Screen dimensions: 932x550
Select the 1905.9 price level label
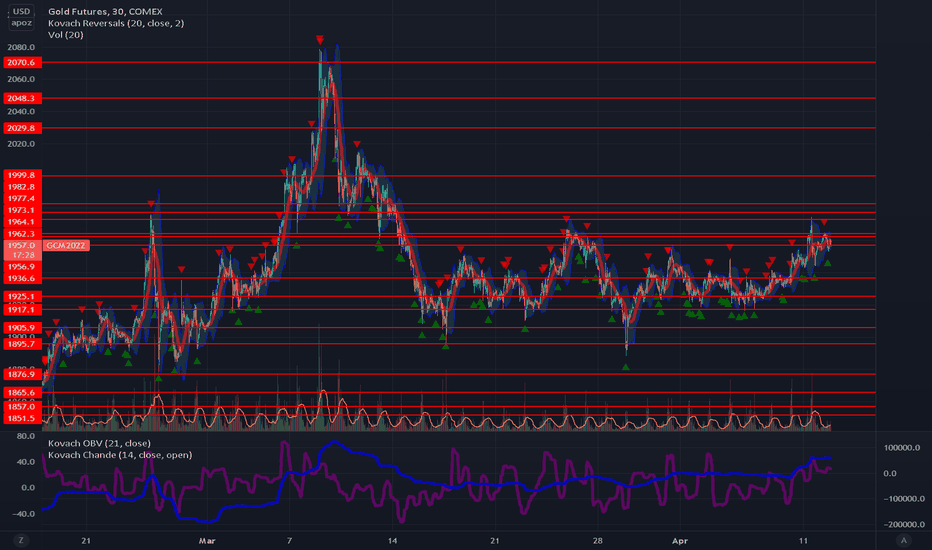(x=23, y=328)
